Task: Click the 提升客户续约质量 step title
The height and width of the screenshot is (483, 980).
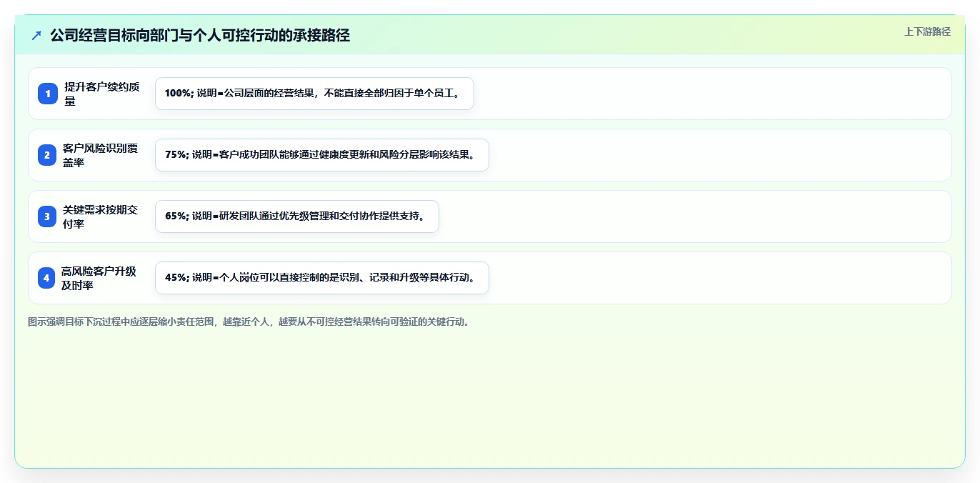Action: tap(102, 94)
